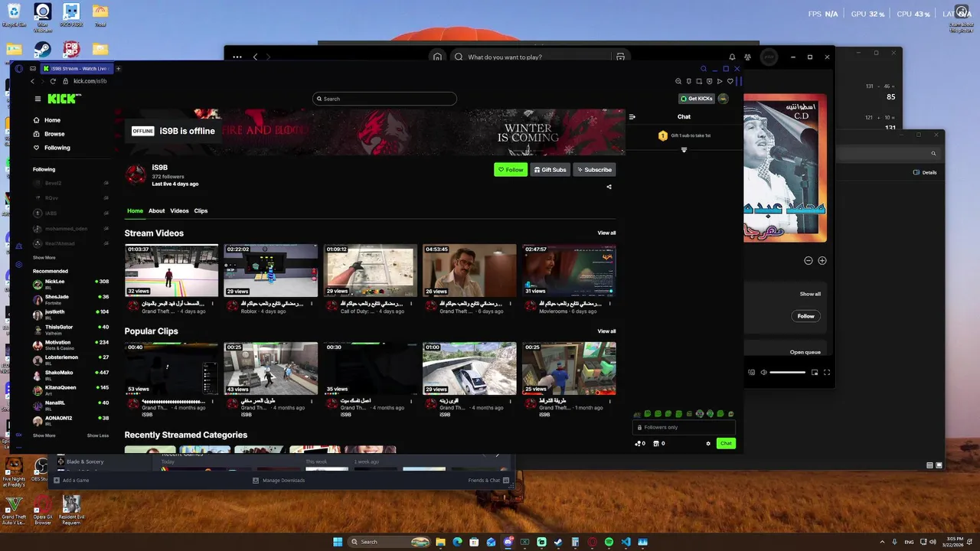Screen dimensions: 980x551
Task: View all Stream Videos
Action: coord(606,233)
